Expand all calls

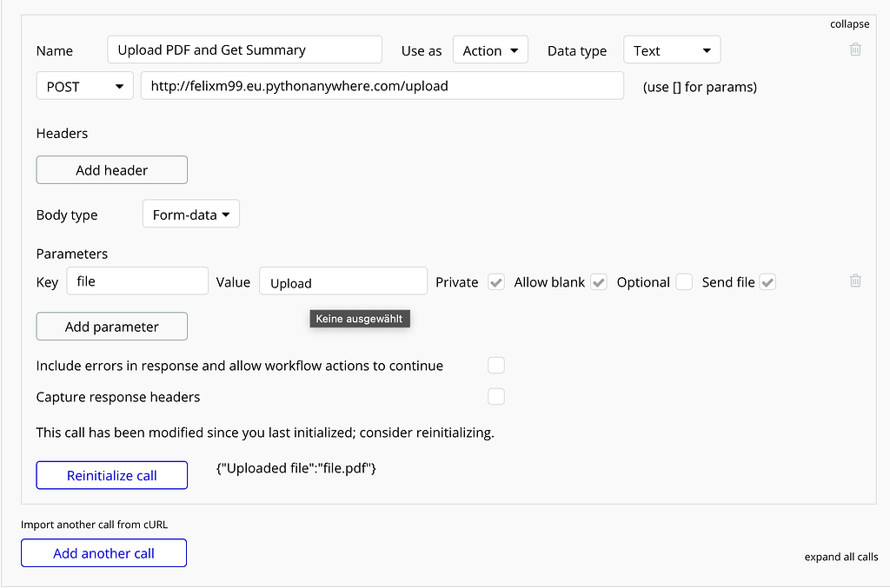840,557
